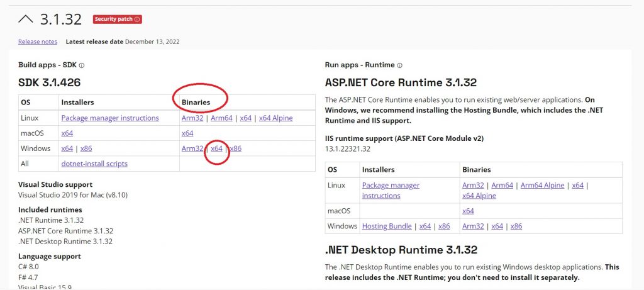Select the SDK table All row label
The height and width of the screenshot is (290, 644).
click(25, 164)
